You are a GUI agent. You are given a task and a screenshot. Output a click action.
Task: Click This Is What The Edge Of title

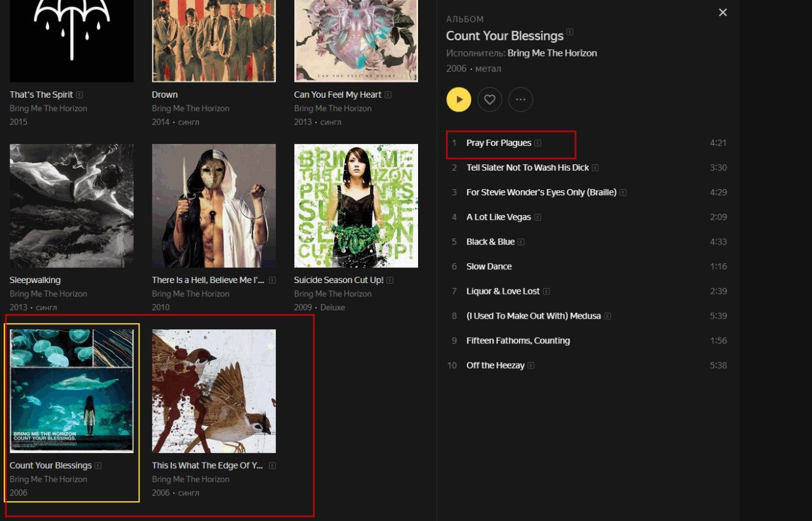[x=207, y=465]
